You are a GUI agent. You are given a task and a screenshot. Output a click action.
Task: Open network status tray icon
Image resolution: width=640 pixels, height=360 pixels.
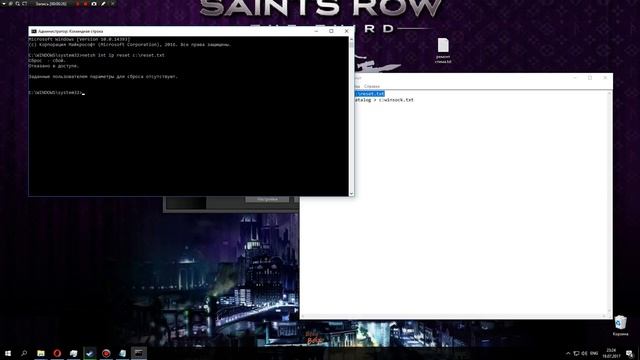(576, 353)
